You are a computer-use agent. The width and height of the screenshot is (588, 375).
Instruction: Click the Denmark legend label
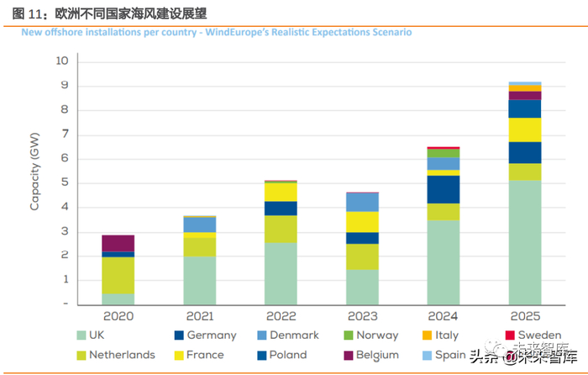tap(294, 335)
